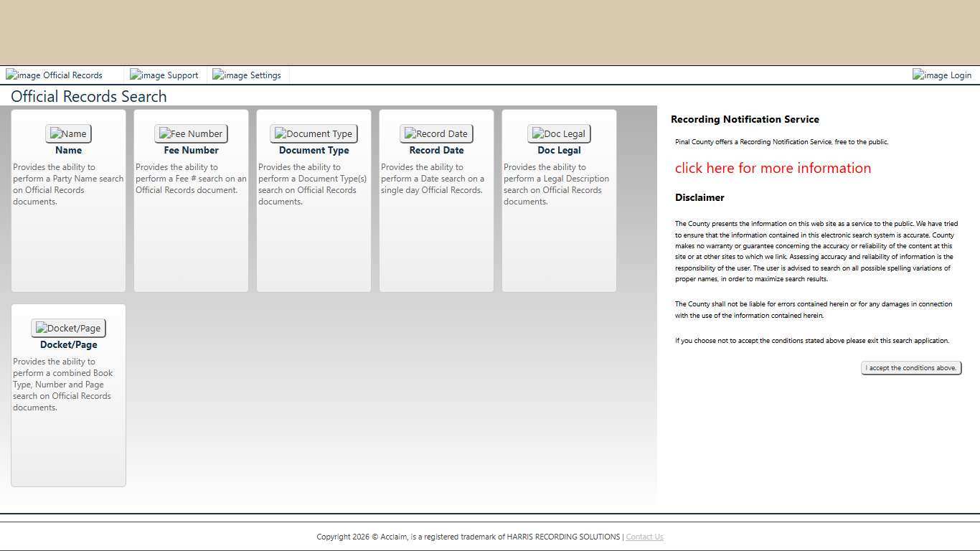Viewport: 980px width, 551px height.
Task: Select the Document Type search button
Action: (314, 133)
